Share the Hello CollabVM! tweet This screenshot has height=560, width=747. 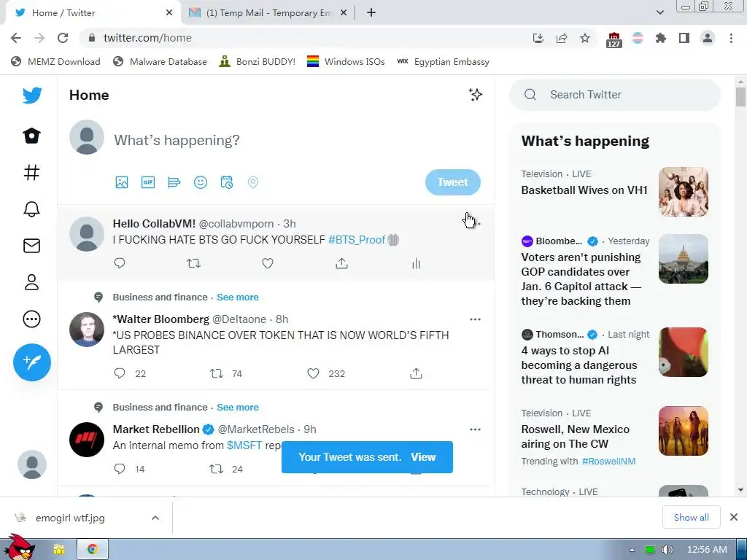tap(341, 263)
